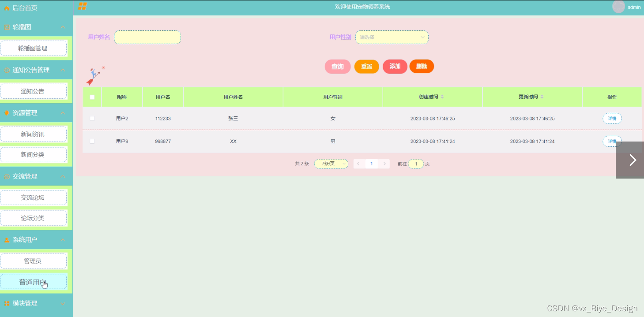Click the 用户姓名 column header

click(x=233, y=97)
